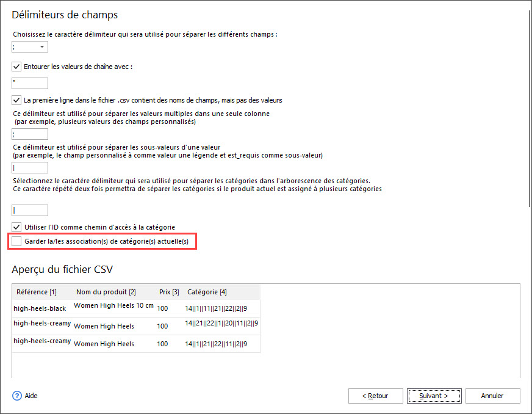Enable 'Garder la/les association(s) de catégorie(s) actuelle(s)'
Image resolution: width=532 pixels, height=414 pixels.
point(16,241)
